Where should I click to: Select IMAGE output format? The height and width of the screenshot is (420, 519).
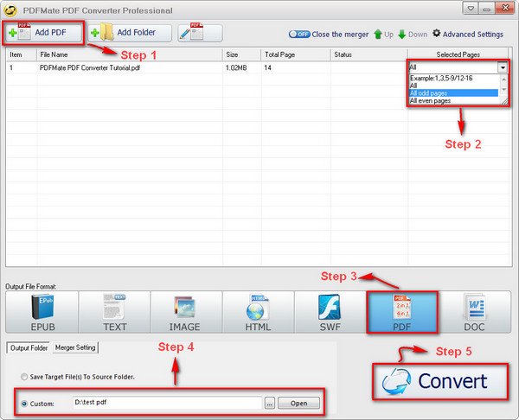187,312
